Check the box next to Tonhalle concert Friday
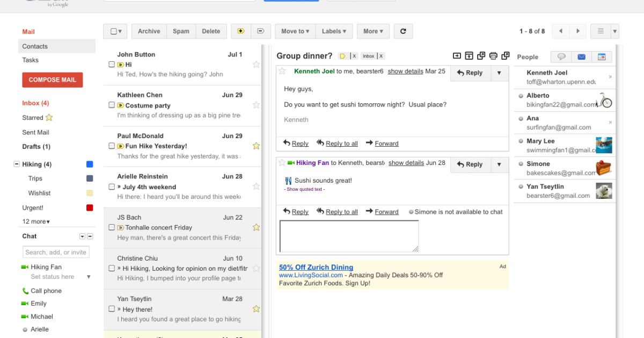Viewport: 644px width, 338px height. point(112,227)
